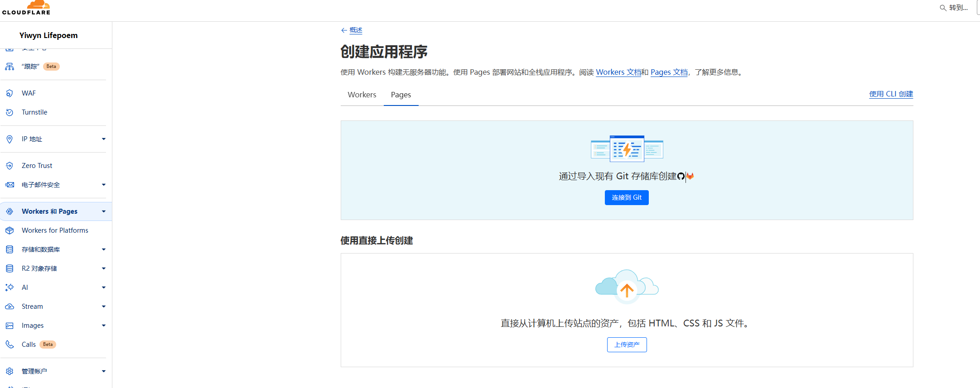980x388 pixels.
Task: Click the GitLab fox logo
Action: click(690, 176)
